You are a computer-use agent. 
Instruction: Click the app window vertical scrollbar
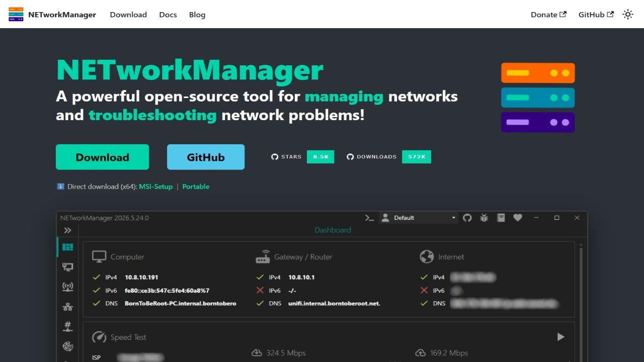(x=582, y=302)
